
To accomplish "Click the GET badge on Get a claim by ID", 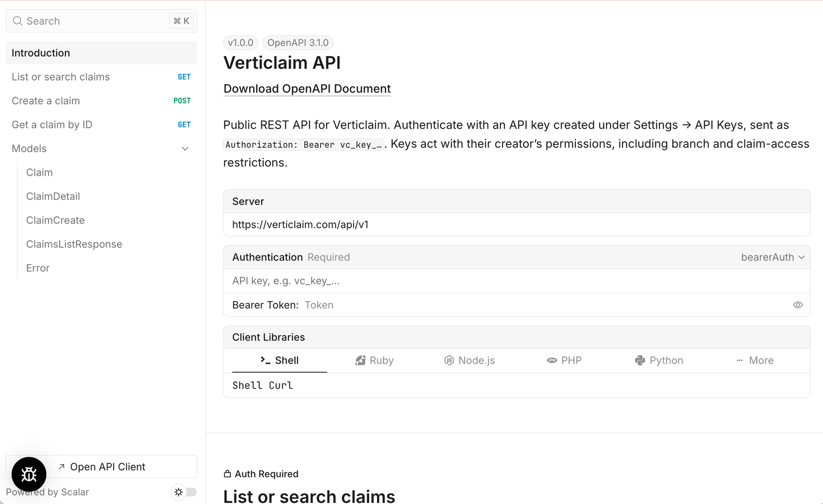I will tap(184, 125).
